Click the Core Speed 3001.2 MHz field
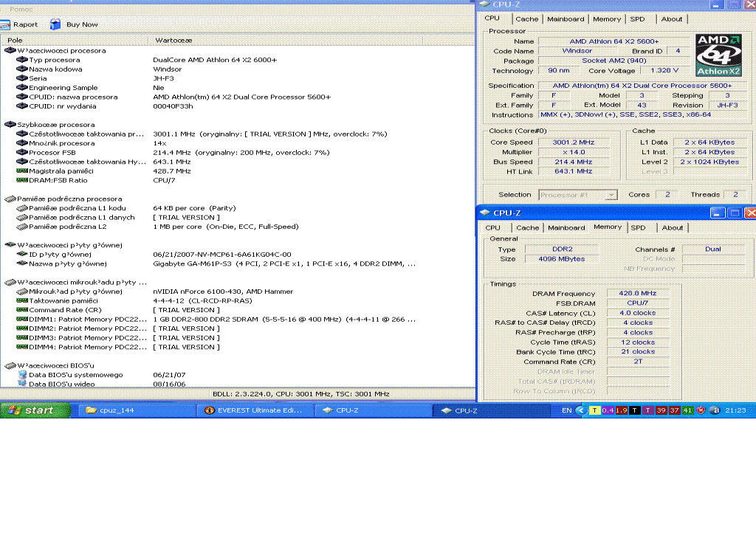This screenshot has height=558, width=756. (574, 142)
